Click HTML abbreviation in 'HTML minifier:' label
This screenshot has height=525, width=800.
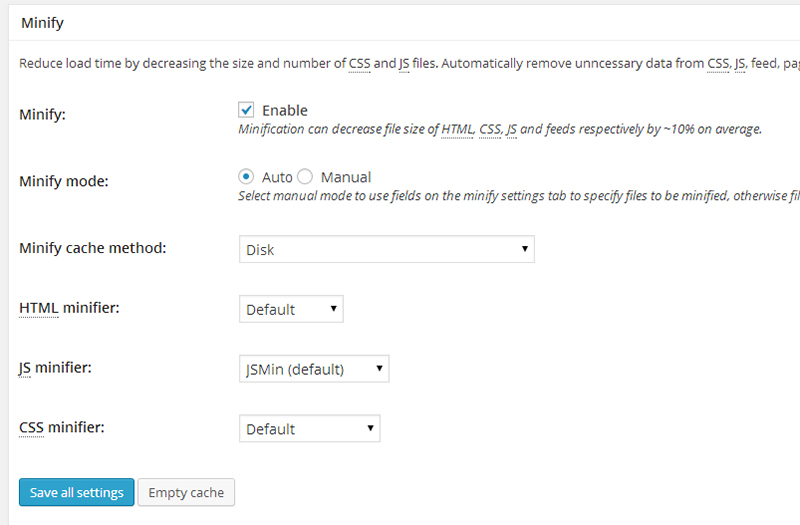pyautogui.click(x=38, y=308)
